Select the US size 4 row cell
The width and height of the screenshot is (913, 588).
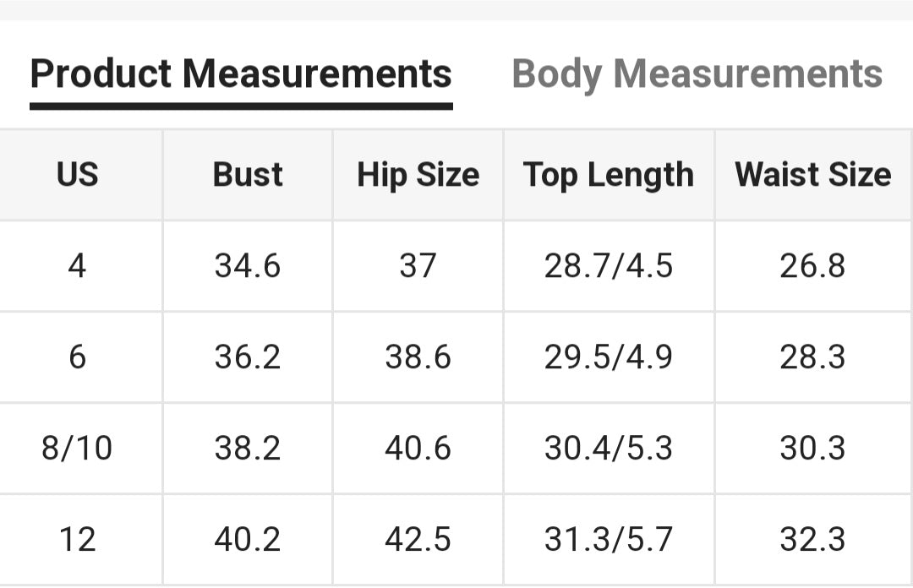tap(77, 266)
